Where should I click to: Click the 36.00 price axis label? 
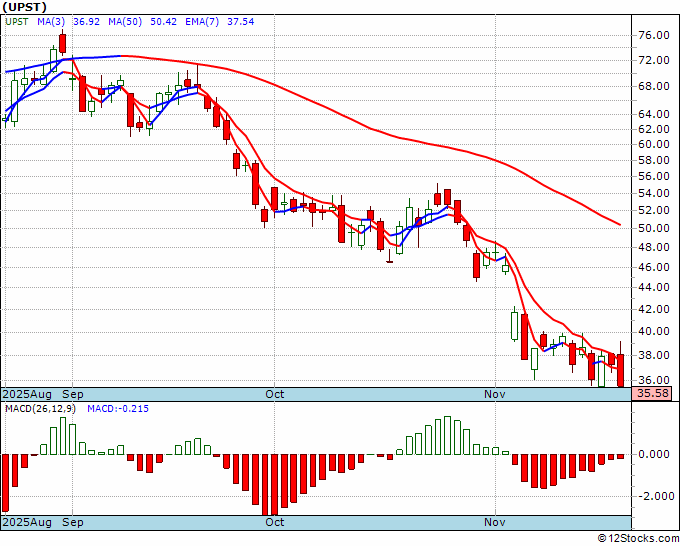(654, 380)
